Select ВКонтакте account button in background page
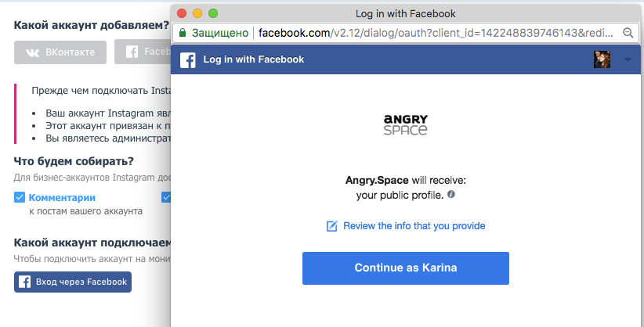Viewport: 644px width, 327px height. [60, 52]
